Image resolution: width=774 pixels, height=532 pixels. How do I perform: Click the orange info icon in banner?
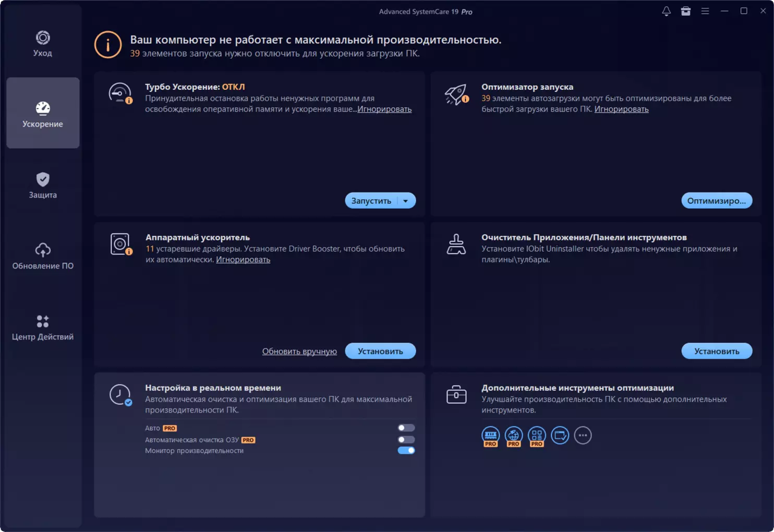click(x=108, y=45)
